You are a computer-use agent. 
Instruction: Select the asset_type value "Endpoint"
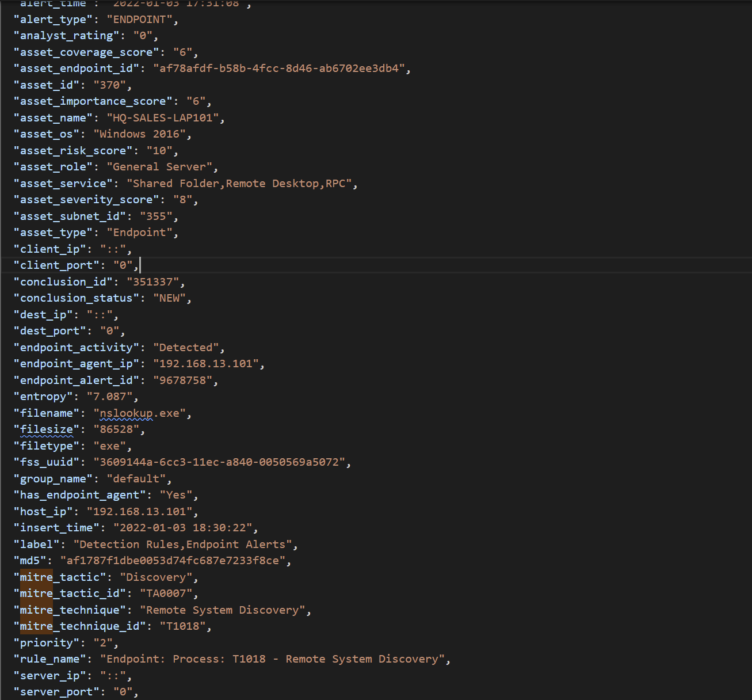(139, 233)
